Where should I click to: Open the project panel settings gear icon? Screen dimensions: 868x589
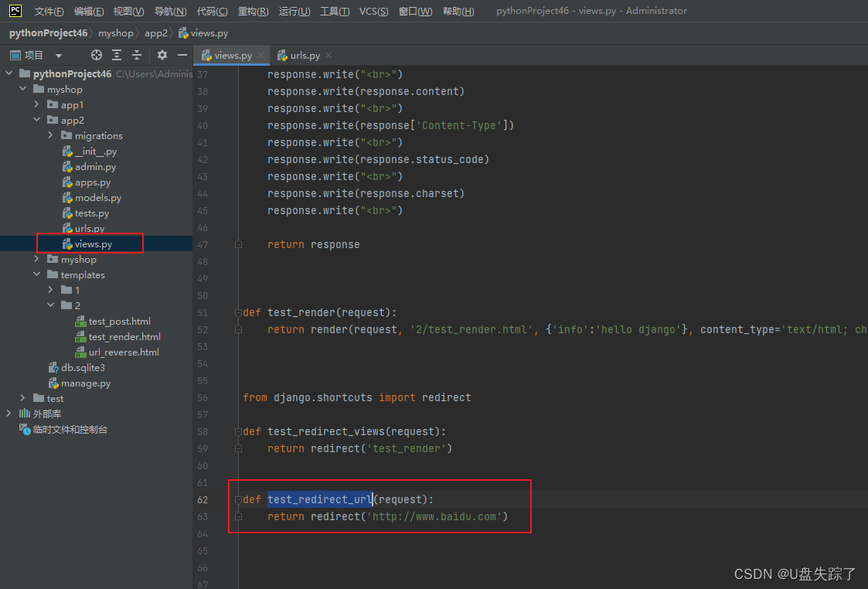[162, 54]
